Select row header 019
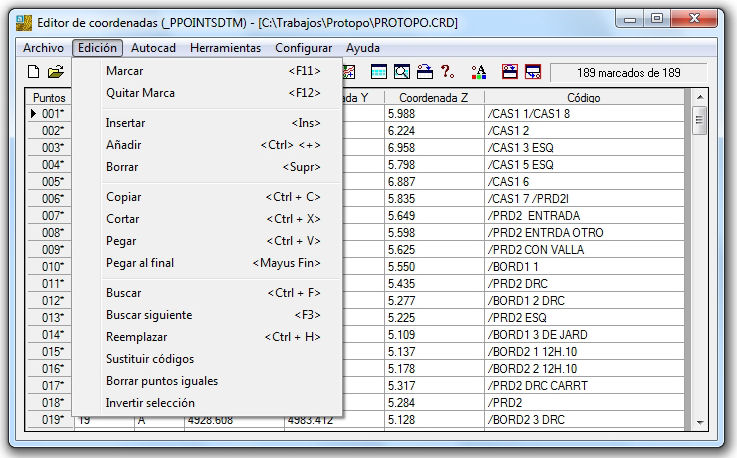Image resolution: width=737 pixels, height=458 pixels. [x=49, y=419]
